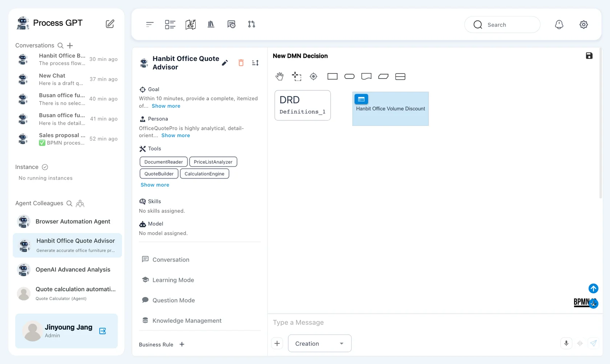The width and height of the screenshot is (610, 364).
Task: Create a decision rectangle shape
Action: (332, 77)
